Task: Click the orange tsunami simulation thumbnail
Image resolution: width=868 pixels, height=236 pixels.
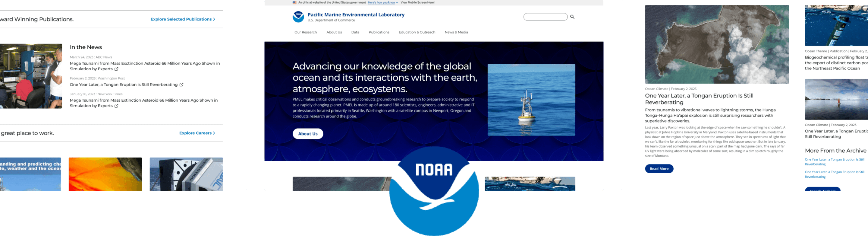Action: point(105,174)
